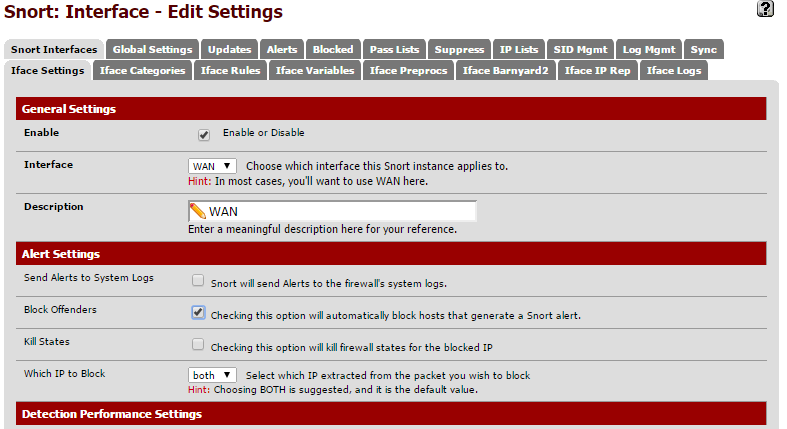
Task: Open the IP Lists tab
Action: click(x=518, y=49)
